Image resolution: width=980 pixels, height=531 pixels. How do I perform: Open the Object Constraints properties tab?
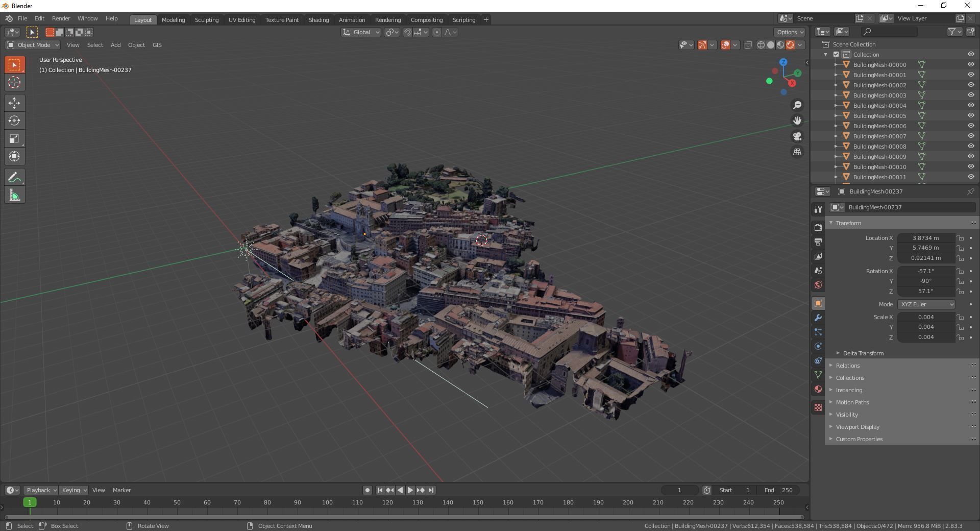pos(818,360)
